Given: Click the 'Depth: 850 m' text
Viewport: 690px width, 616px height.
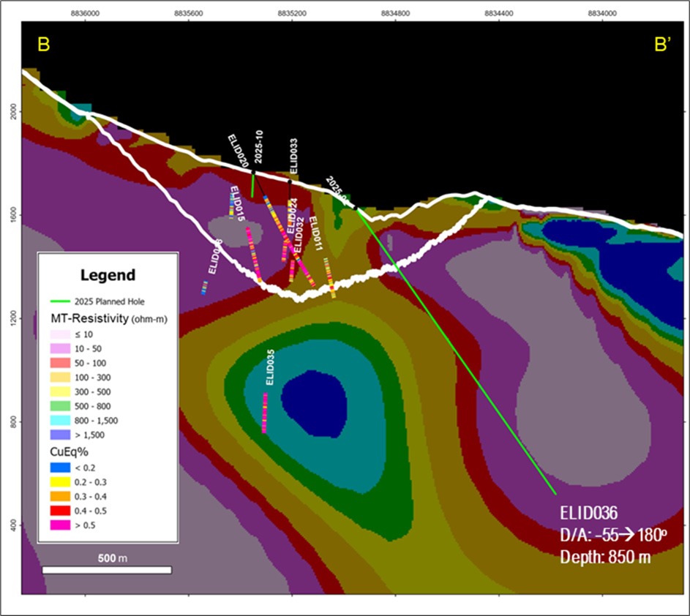Looking at the screenshot, I should coord(605,557).
